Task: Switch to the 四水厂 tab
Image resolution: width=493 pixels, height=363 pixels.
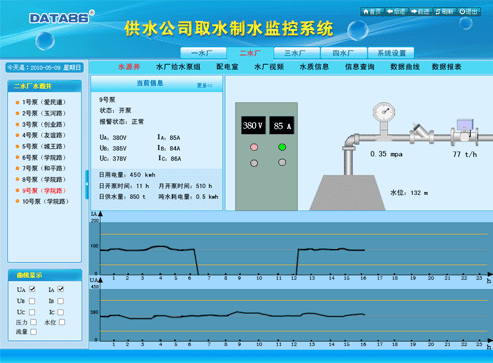Action: click(344, 53)
